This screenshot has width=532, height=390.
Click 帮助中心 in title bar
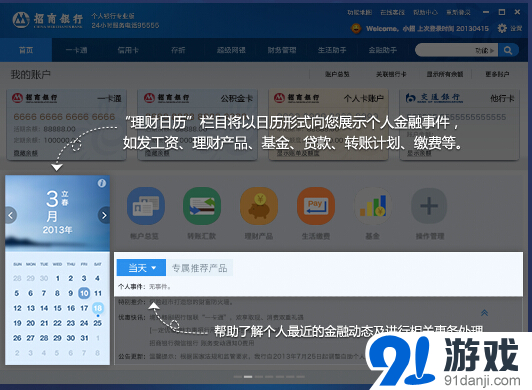coord(425,13)
